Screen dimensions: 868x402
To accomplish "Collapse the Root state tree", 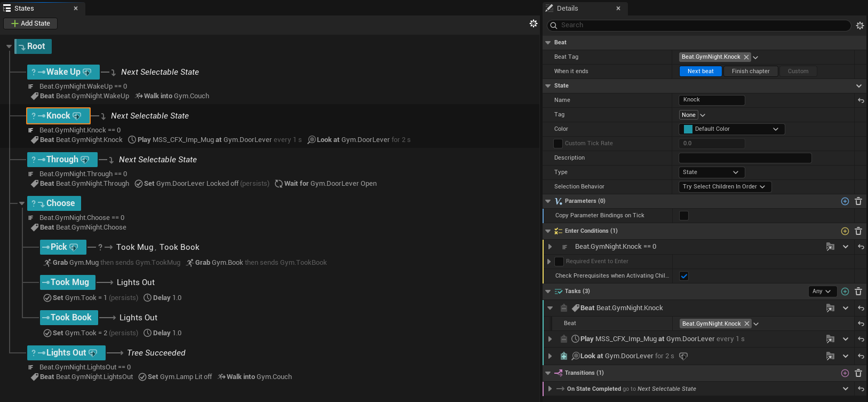I will pos(9,46).
